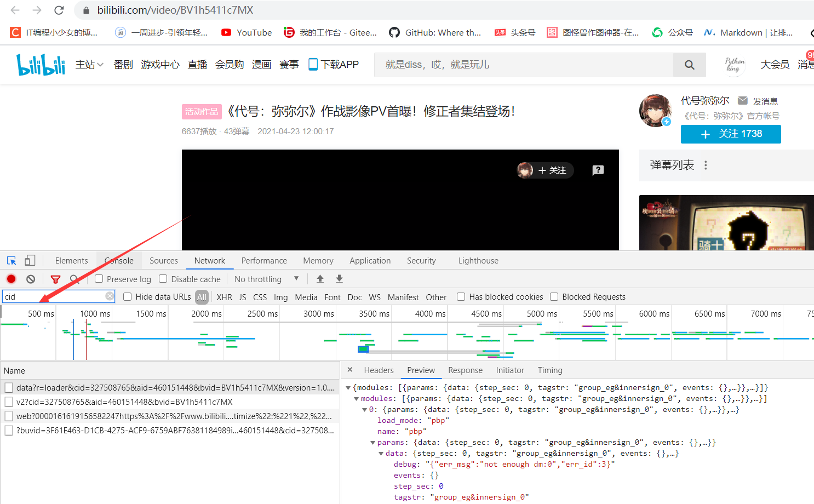Clear the network log
The image size is (814, 504).
coord(31,279)
